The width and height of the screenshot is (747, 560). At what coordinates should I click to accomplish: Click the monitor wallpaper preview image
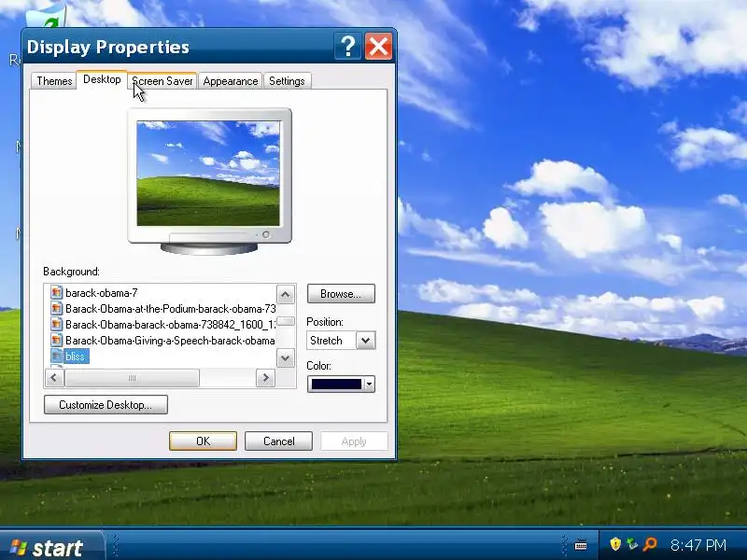(208, 174)
